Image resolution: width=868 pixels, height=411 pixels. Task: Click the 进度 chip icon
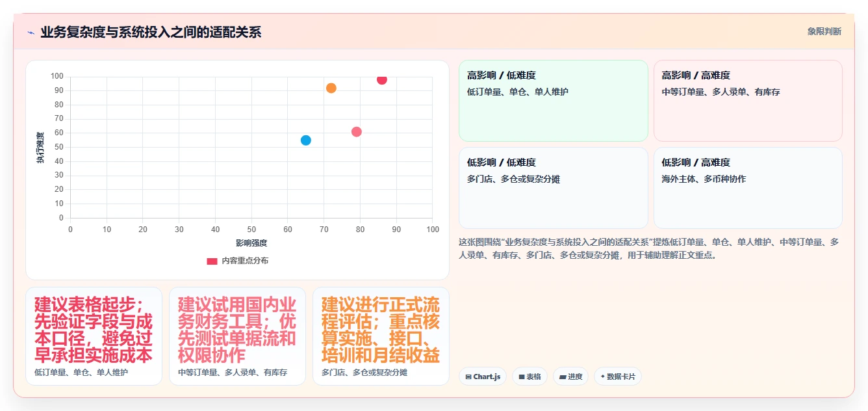pos(562,377)
